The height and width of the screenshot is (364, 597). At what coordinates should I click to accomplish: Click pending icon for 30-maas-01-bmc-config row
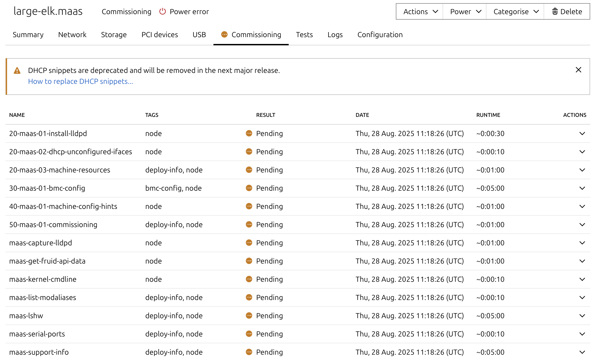pos(249,188)
